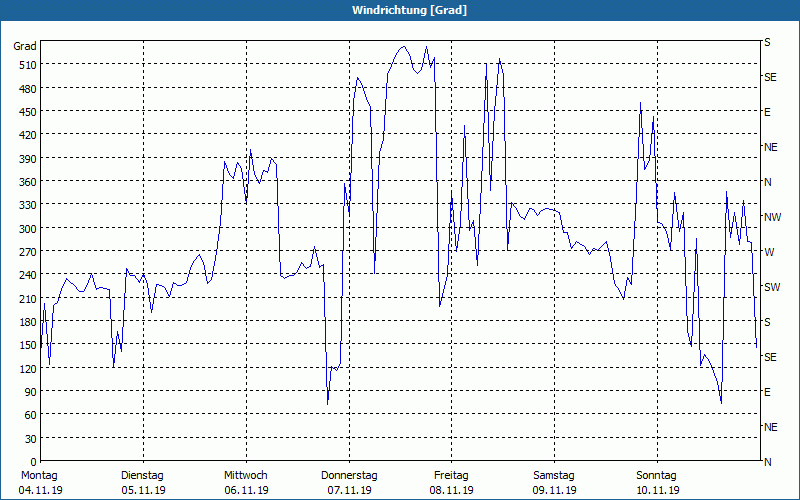Image resolution: width=800 pixels, height=500 pixels.
Task: Click the "Grad" axis unit label
Action: [25, 46]
